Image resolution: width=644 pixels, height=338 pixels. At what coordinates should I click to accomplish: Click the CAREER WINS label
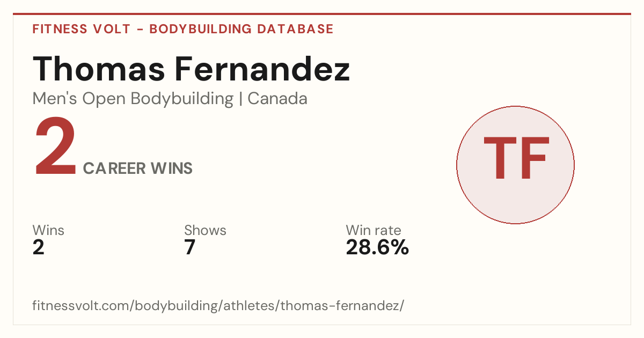[138, 168]
